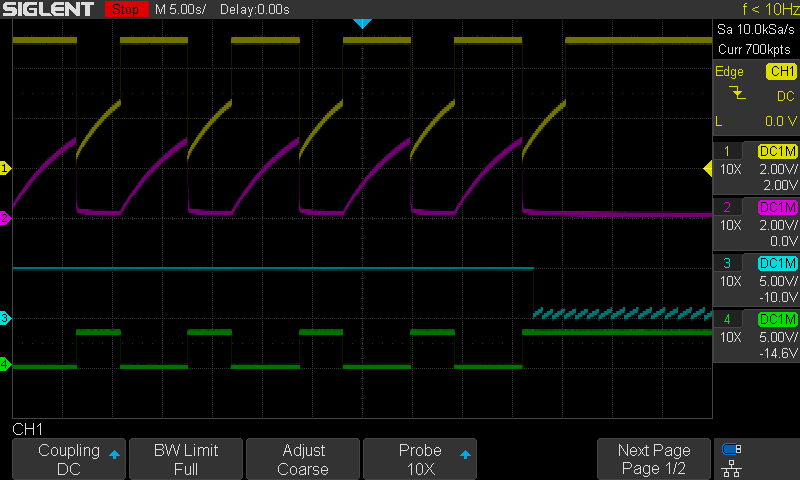The image size is (800, 480).
Task: Click the USB device status icon
Action: click(x=732, y=449)
